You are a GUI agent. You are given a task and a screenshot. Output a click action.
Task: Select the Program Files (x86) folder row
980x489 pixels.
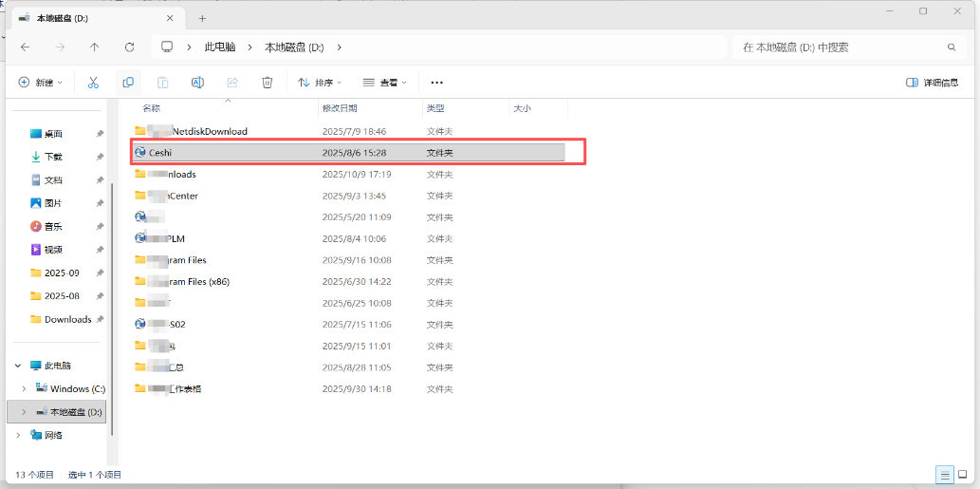(x=349, y=281)
